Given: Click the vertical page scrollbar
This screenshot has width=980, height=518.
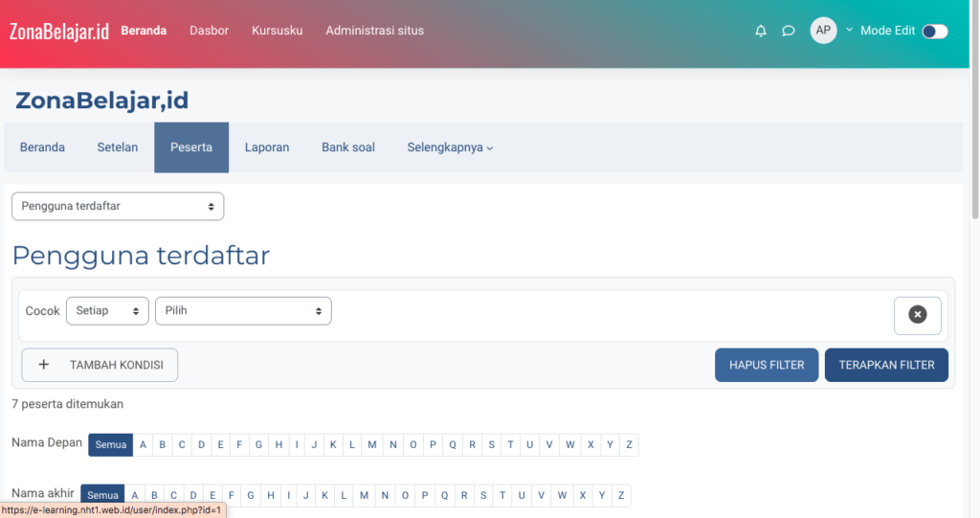Looking at the screenshot, I should pyautogui.click(x=974, y=144).
